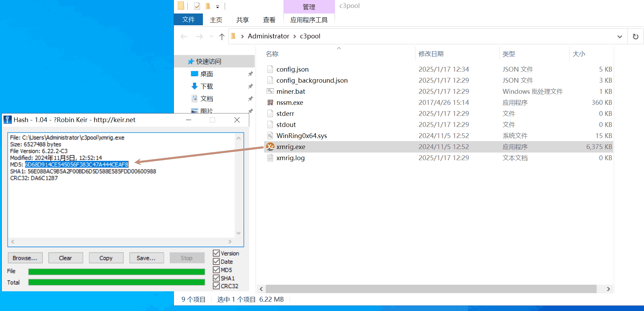Uncheck the MD5 checkbox
Image resolution: width=644 pixels, height=311 pixels.
(x=216, y=270)
